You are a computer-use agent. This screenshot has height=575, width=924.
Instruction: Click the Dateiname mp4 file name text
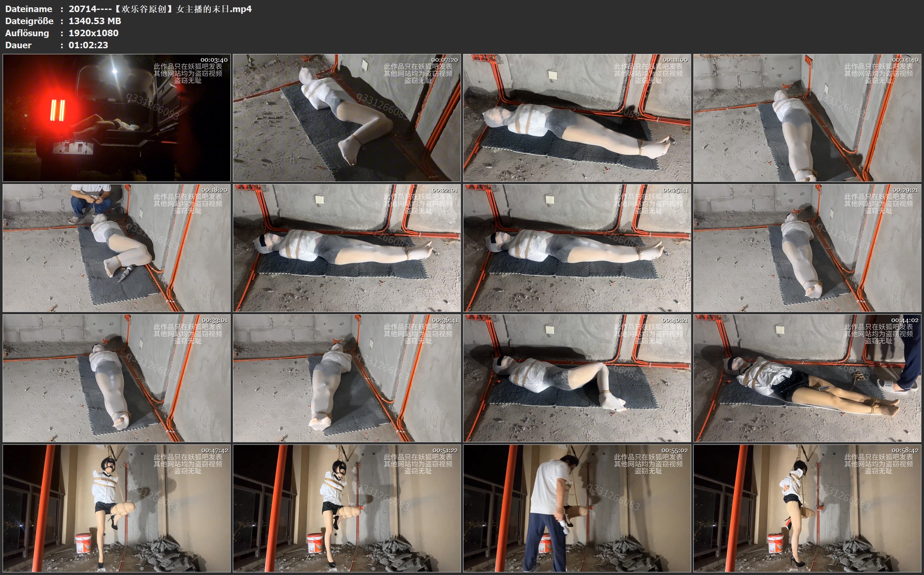[x=160, y=9]
